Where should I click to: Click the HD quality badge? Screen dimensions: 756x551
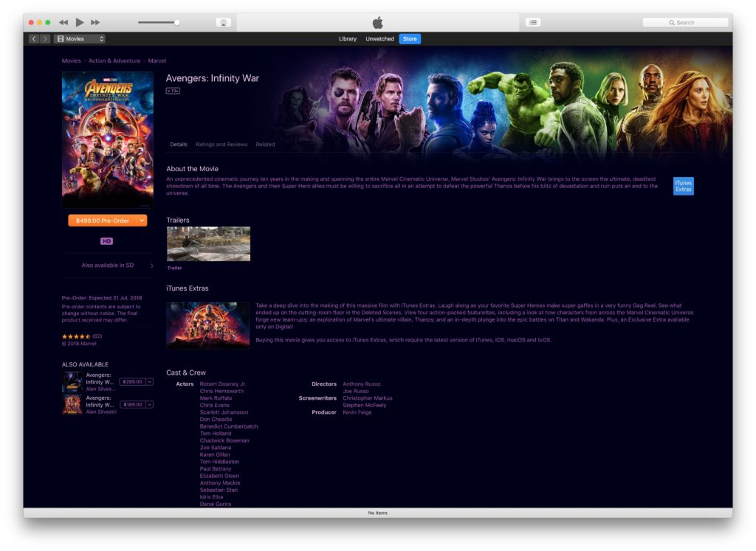click(107, 241)
